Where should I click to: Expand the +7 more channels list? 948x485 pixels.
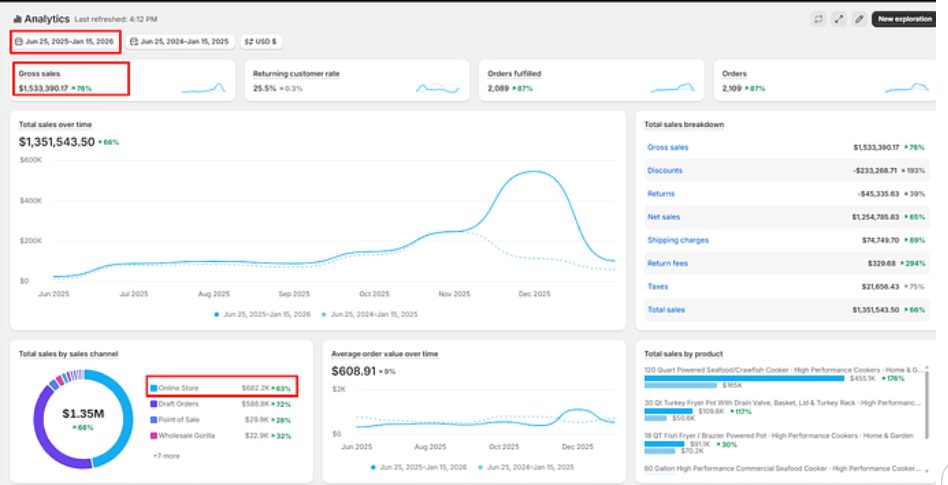pyautogui.click(x=166, y=456)
